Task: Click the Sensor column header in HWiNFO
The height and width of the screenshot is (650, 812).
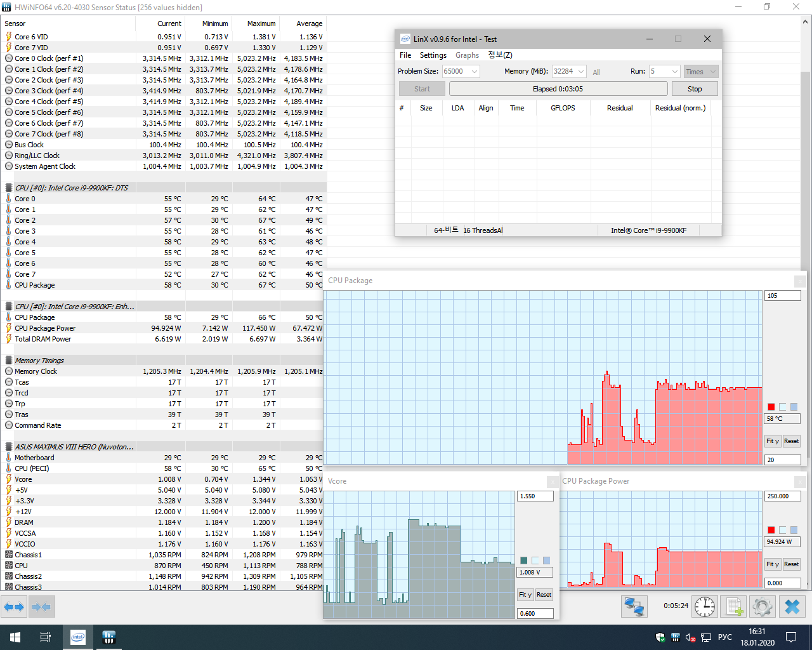Action: tap(68, 23)
